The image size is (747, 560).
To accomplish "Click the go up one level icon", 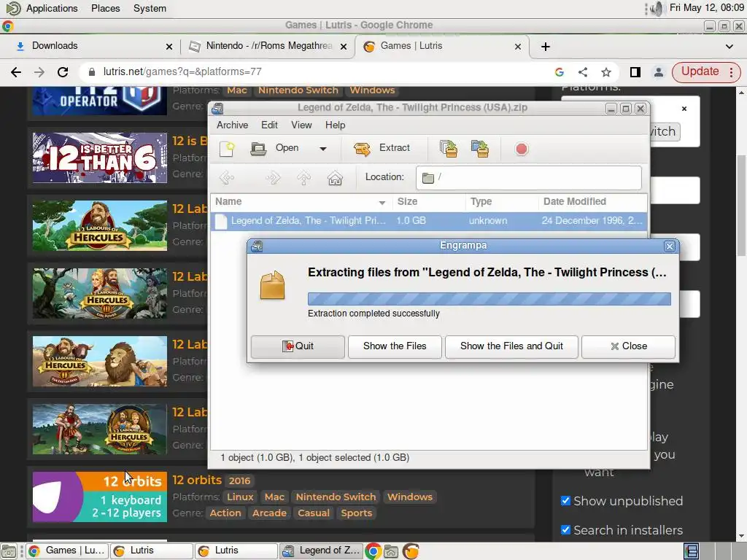I will 303,178.
